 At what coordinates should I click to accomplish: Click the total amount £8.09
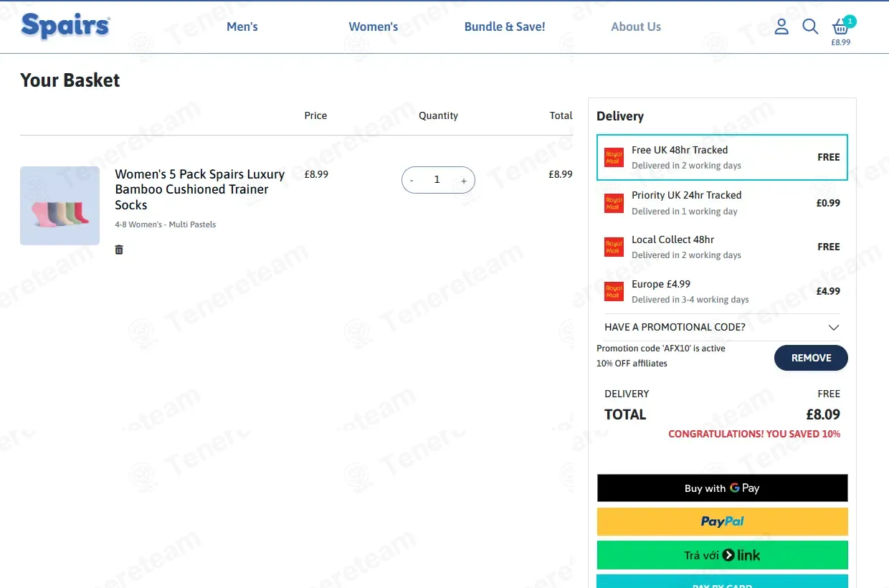(823, 414)
